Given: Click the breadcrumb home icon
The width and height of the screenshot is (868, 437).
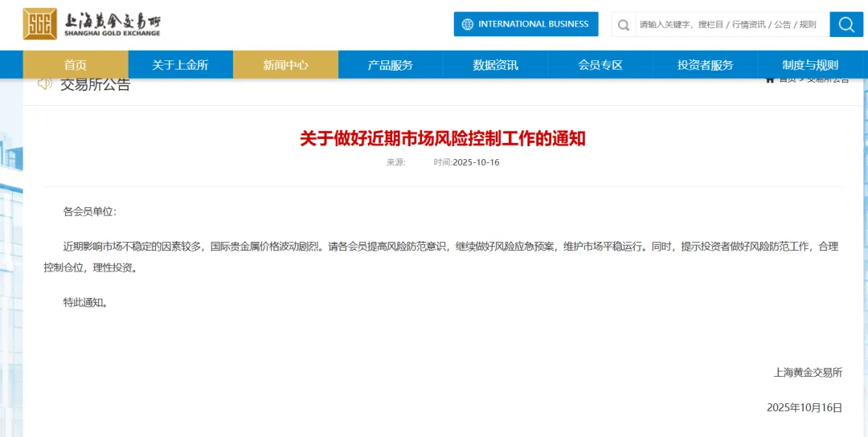Looking at the screenshot, I should [x=770, y=79].
